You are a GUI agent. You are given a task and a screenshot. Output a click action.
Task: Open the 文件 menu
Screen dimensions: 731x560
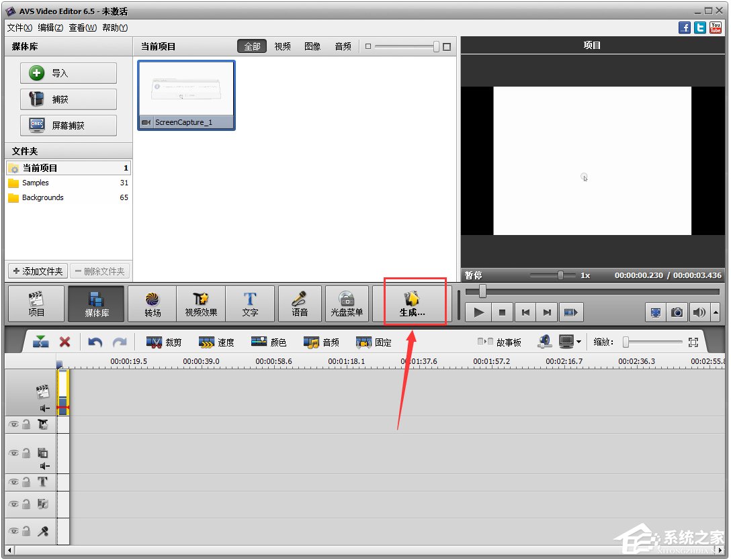pos(19,28)
